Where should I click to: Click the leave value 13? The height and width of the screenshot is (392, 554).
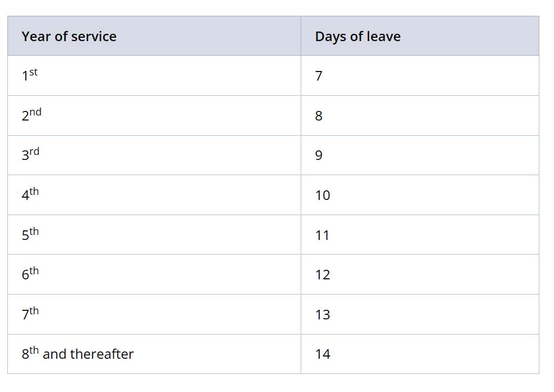click(x=323, y=315)
